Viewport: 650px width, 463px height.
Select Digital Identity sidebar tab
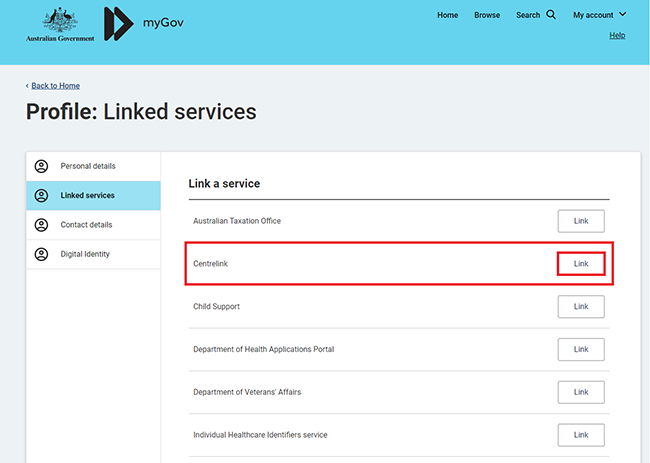tap(85, 254)
